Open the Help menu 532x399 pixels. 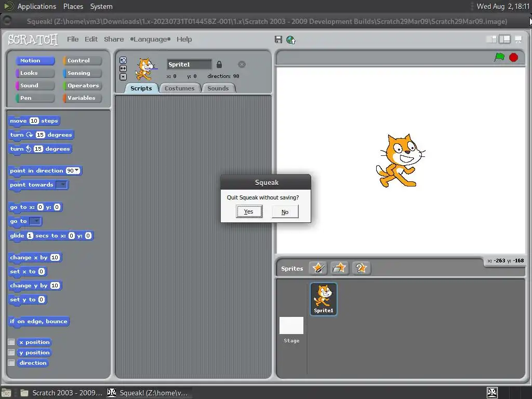click(x=184, y=39)
